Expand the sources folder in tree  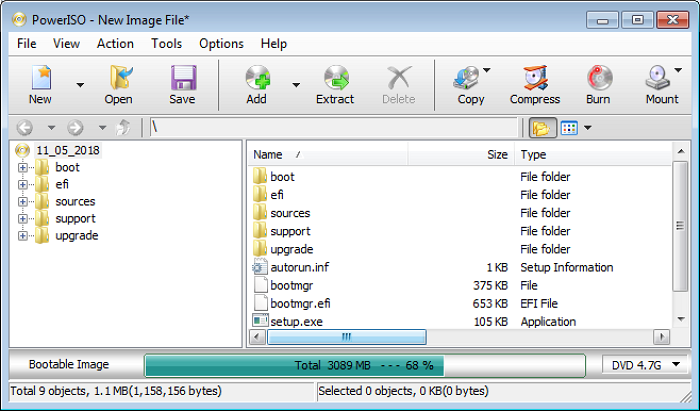22,202
